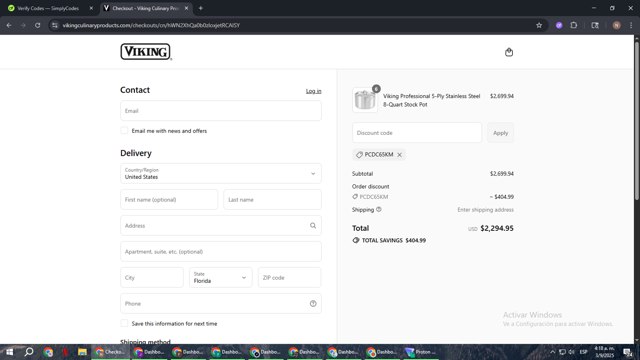Click the Discount code input field
The width and height of the screenshot is (640, 360).
(x=417, y=133)
